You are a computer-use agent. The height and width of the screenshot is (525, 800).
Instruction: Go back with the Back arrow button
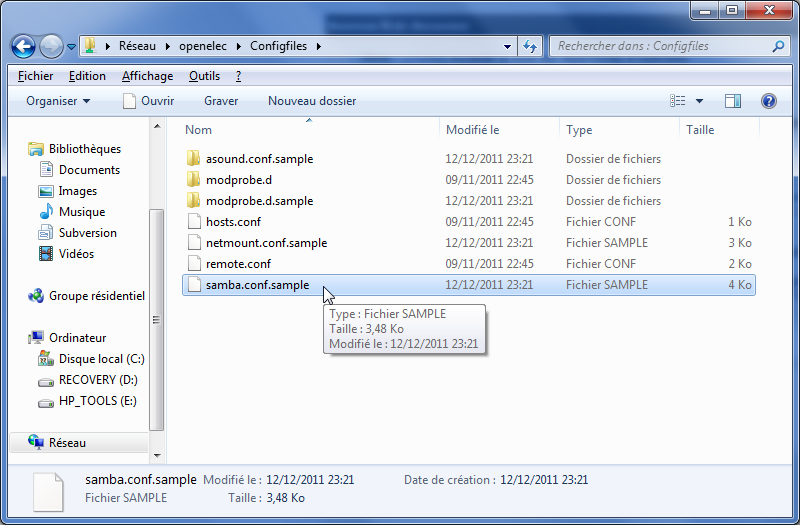23,46
